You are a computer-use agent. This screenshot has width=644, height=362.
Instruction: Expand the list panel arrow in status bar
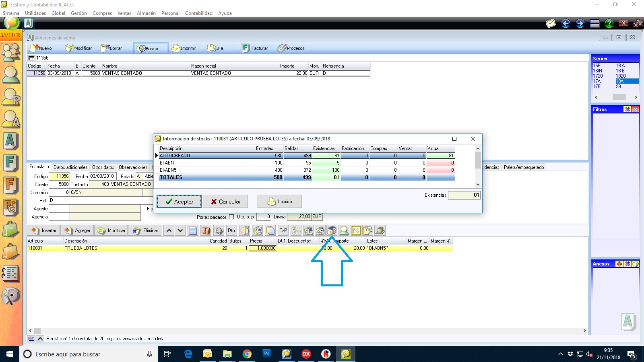[x=40, y=339]
